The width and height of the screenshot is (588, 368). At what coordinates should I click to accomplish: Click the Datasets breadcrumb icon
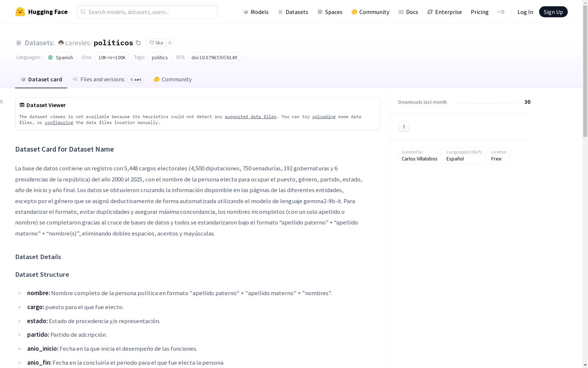coord(19,43)
